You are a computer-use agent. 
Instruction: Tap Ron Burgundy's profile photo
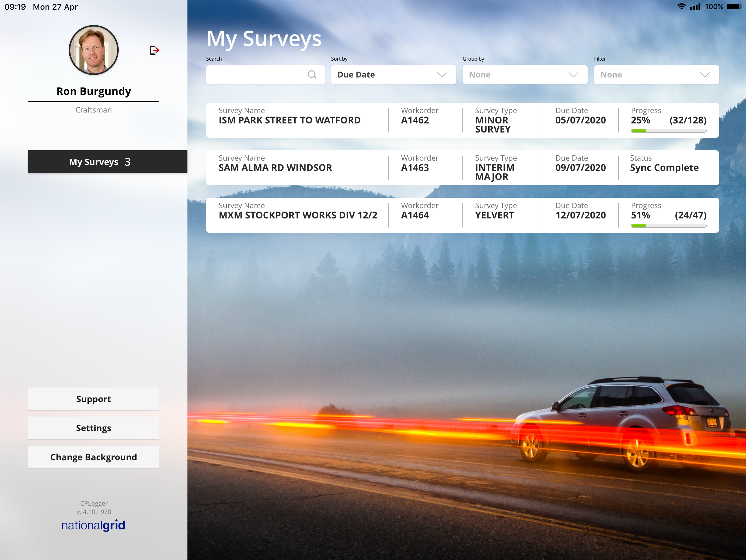coord(93,50)
